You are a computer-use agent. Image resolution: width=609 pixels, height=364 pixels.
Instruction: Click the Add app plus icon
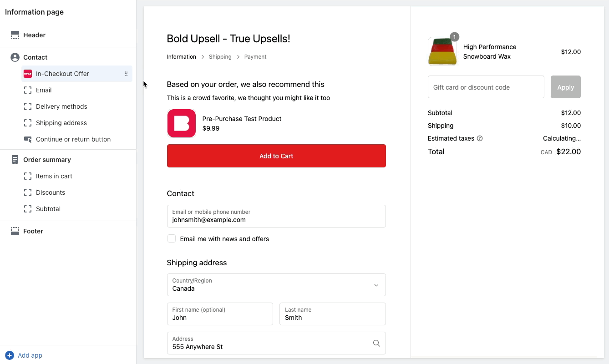[9, 355]
